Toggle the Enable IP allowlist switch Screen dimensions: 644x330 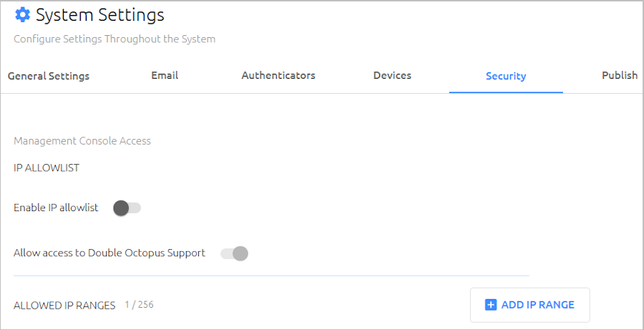click(127, 208)
